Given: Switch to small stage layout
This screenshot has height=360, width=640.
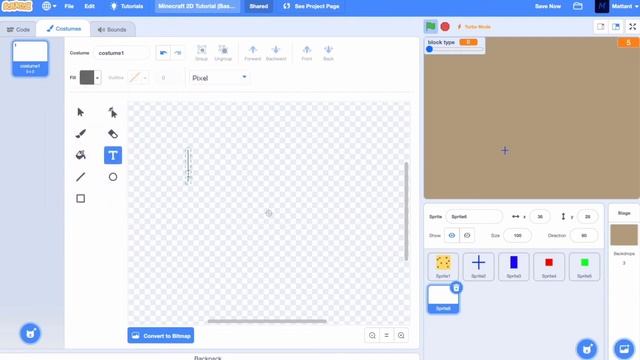Looking at the screenshot, I should 600,27.
